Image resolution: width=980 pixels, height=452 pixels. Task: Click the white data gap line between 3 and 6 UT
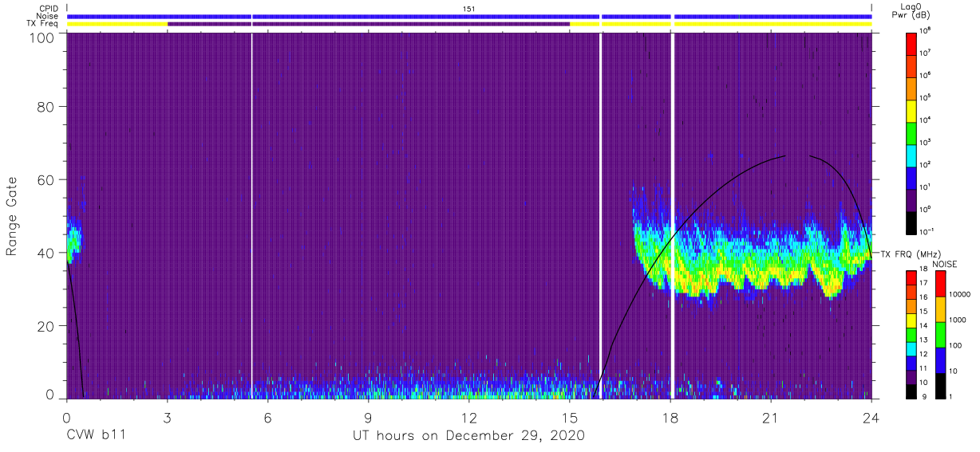[252, 215]
